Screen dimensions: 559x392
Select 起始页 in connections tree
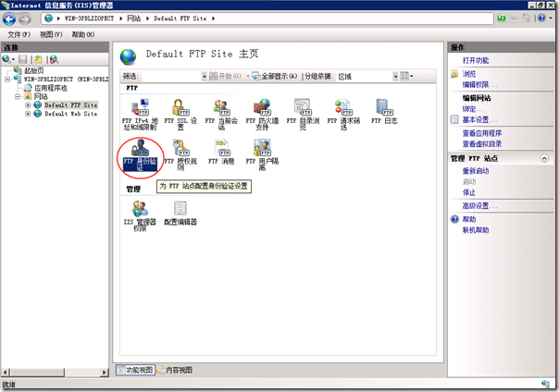click(x=33, y=70)
